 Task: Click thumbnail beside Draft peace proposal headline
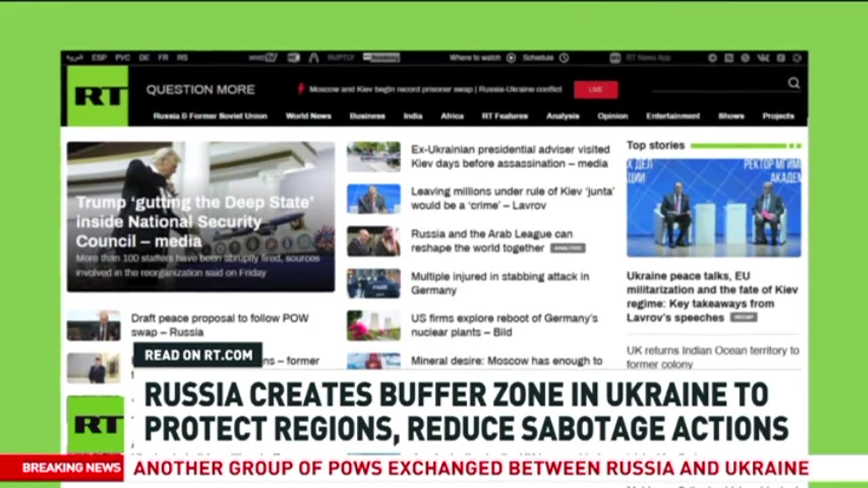click(94, 325)
